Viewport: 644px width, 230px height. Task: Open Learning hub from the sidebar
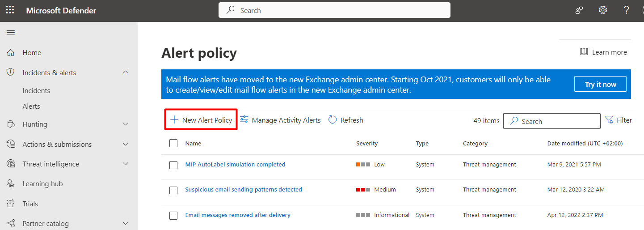tap(42, 184)
